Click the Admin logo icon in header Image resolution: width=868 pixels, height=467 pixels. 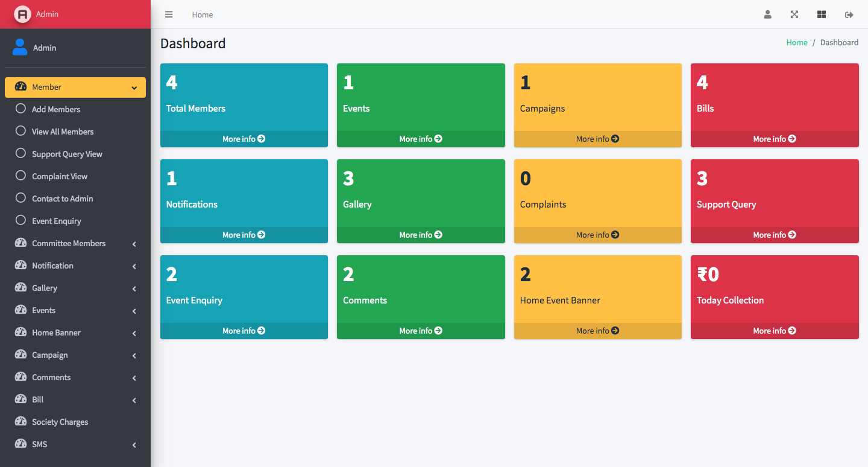(x=22, y=14)
